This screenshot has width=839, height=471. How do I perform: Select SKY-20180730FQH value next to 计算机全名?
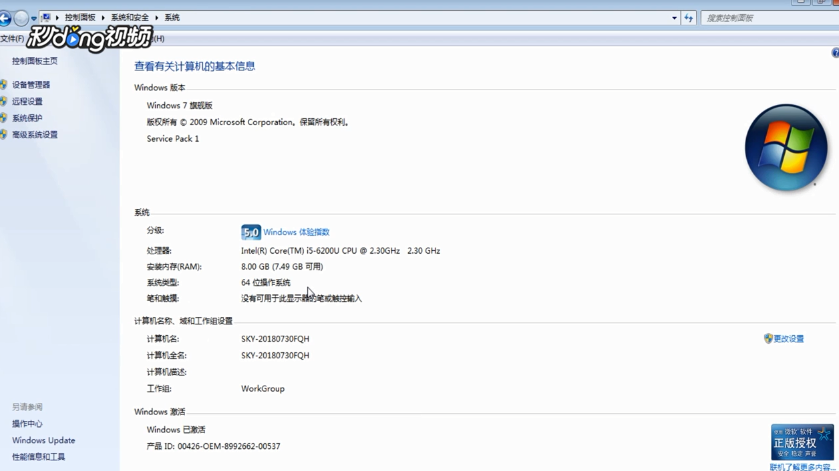click(x=275, y=355)
